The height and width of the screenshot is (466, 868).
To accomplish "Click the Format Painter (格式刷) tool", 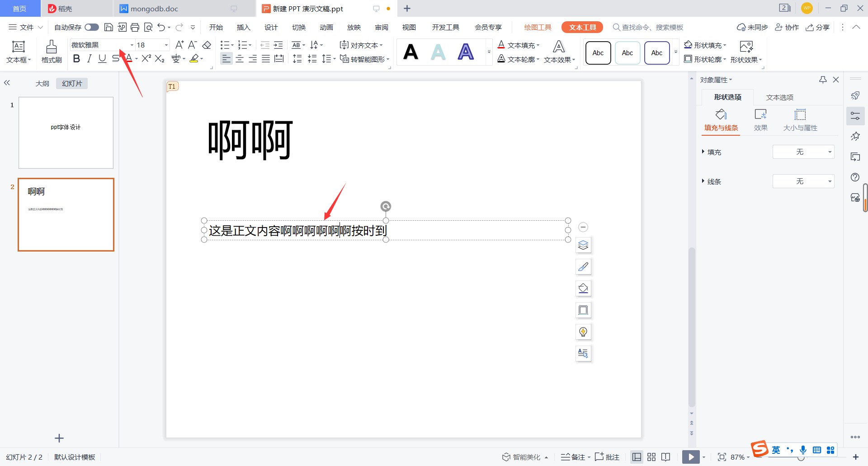I will [52, 52].
